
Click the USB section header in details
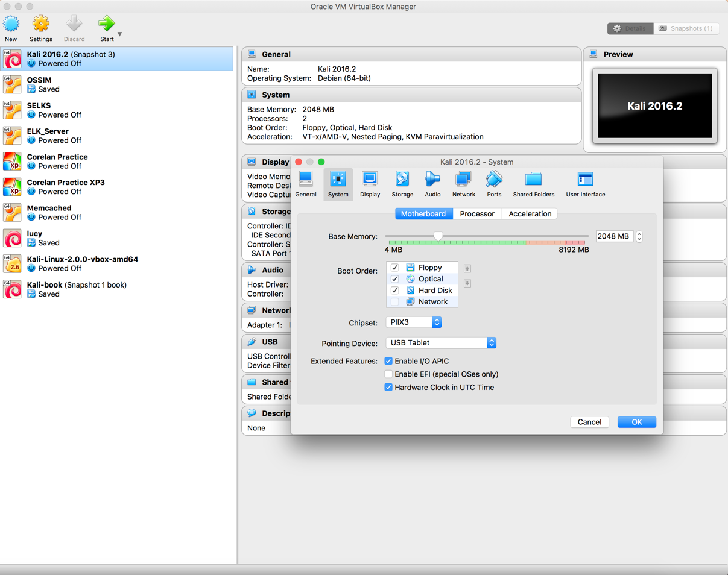click(267, 342)
